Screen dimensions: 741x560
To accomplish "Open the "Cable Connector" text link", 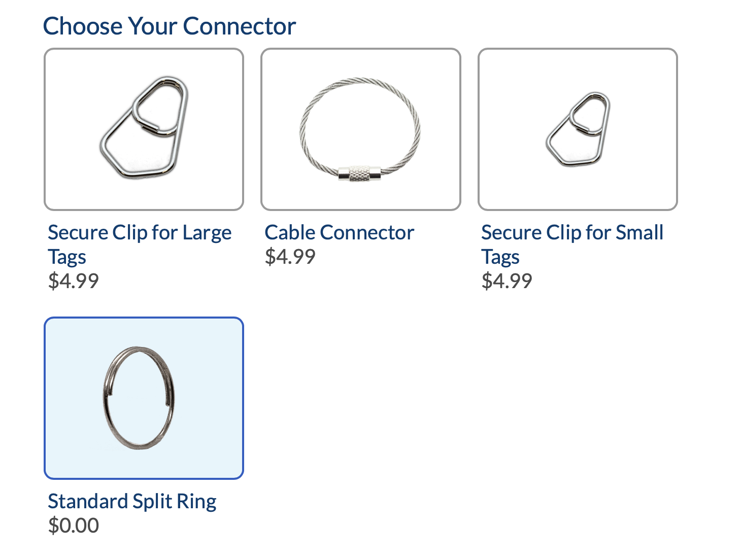I will coord(339,233).
